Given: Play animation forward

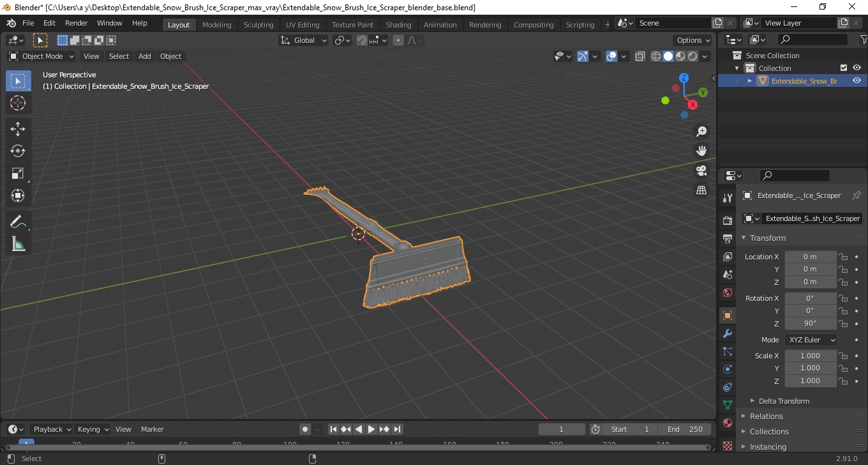Looking at the screenshot, I should coord(371,429).
